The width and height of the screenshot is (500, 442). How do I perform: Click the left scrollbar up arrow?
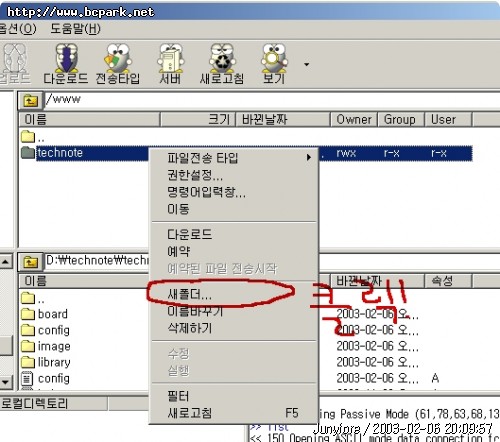pyautogui.click(x=6, y=262)
